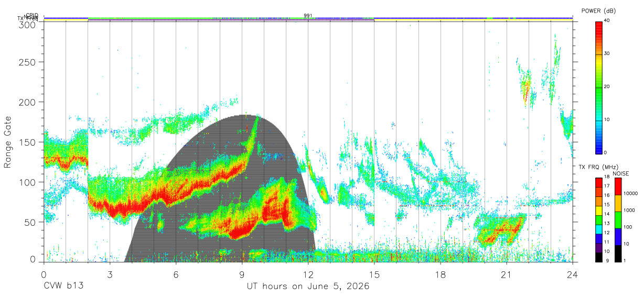The image size is (644, 297).
Task: Click the cyan 12–13 MHz TX FRQ swatch
Action: point(599,229)
